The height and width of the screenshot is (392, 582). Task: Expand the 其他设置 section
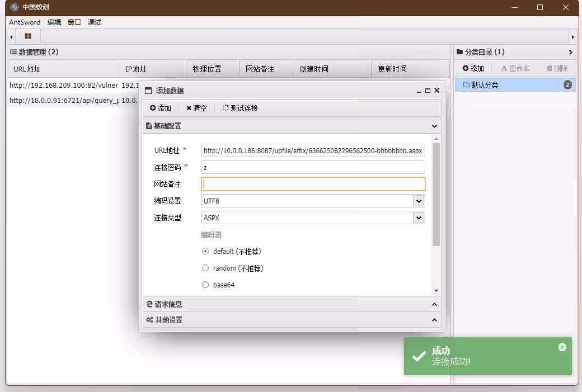coord(291,320)
